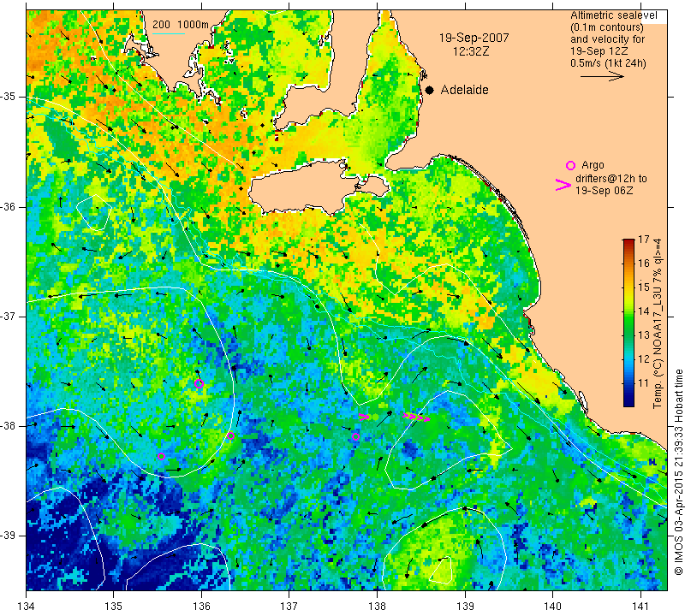685x616 pixels.
Task: Click the 12 label on the color bar
Action: coord(644,358)
